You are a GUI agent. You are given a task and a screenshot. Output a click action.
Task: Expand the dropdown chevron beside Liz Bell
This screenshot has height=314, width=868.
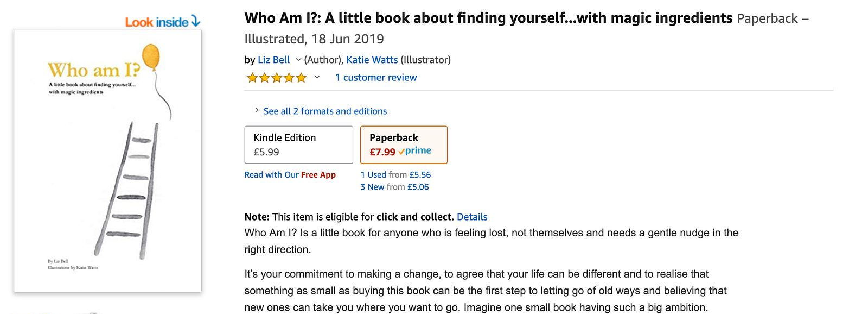pos(298,60)
